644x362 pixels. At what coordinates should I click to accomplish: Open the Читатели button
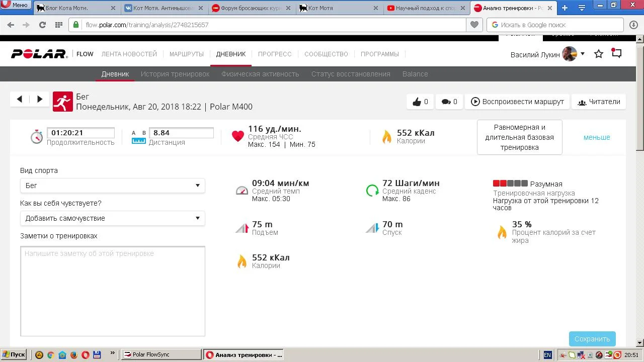(x=599, y=102)
